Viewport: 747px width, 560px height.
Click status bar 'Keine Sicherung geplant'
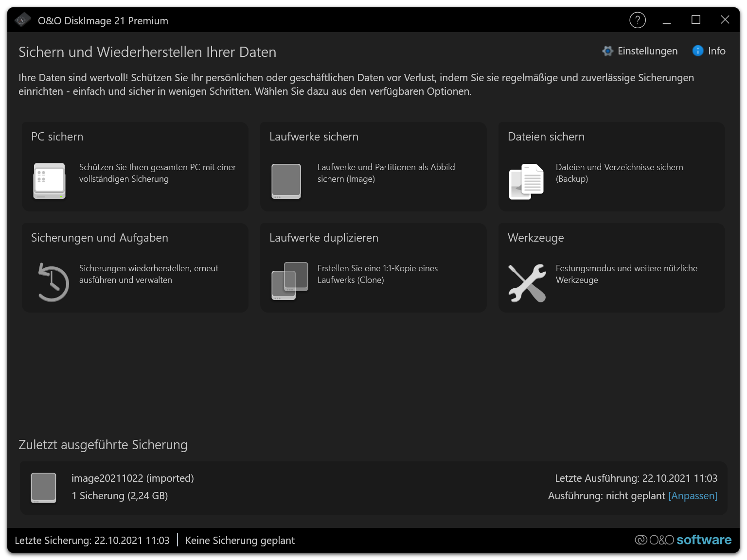click(x=240, y=541)
